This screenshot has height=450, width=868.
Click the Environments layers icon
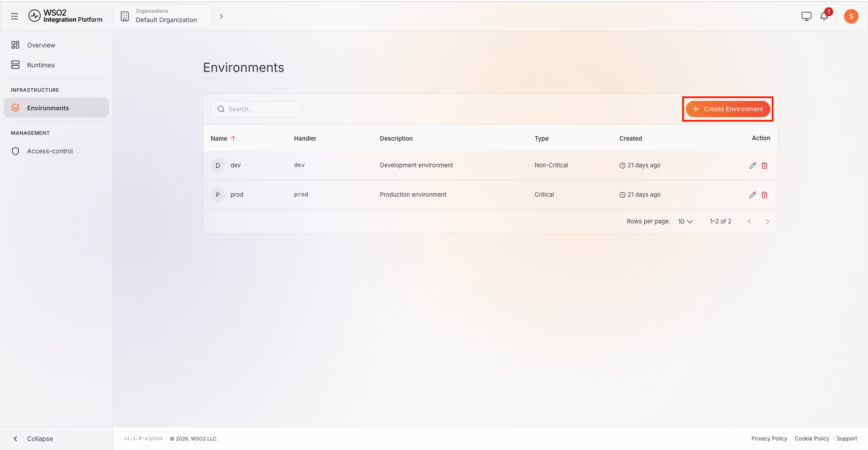pos(15,108)
